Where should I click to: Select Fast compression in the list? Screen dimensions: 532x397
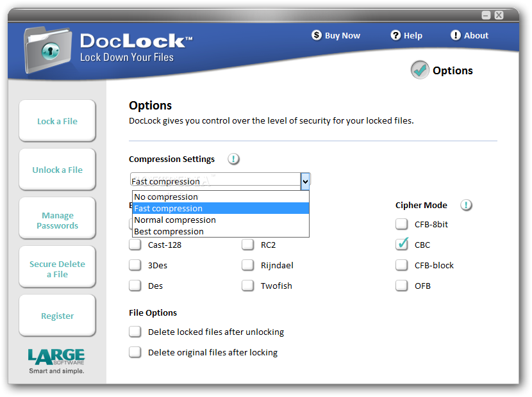pyautogui.click(x=220, y=208)
